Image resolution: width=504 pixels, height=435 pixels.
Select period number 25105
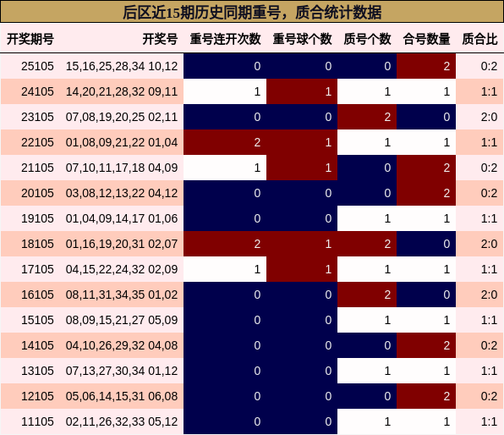pos(37,66)
